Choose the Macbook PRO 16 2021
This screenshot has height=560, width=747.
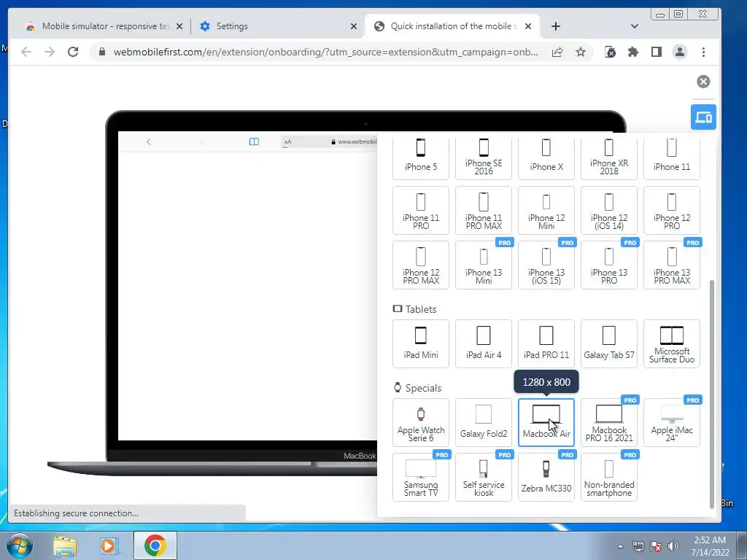pyautogui.click(x=609, y=422)
